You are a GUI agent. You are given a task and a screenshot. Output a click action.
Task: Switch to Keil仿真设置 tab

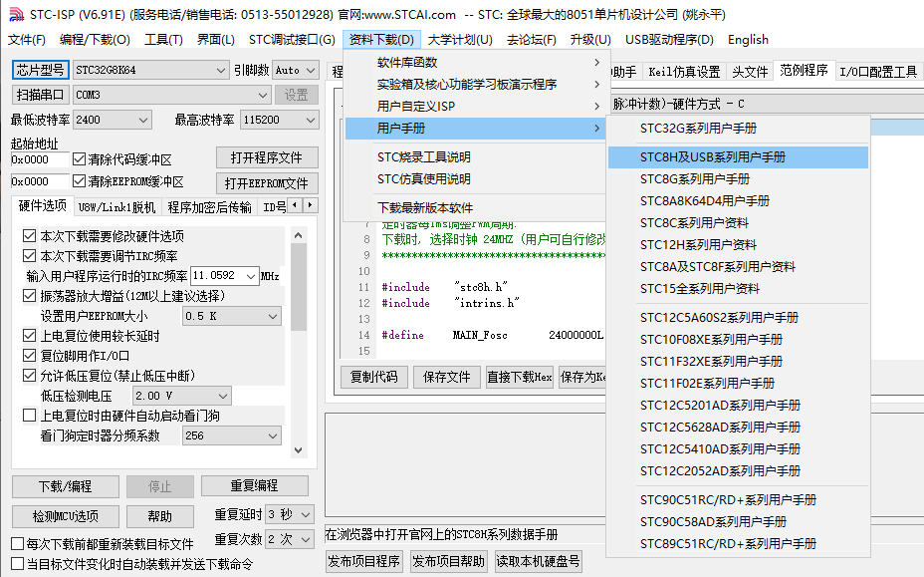pyautogui.click(x=684, y=72)
